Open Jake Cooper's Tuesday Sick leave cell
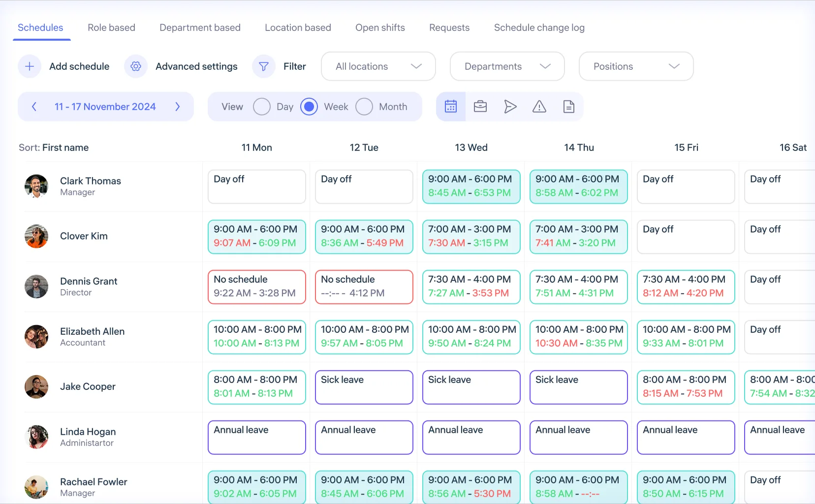The height and width of the screenshot is (504, 815). coord(364,387)
